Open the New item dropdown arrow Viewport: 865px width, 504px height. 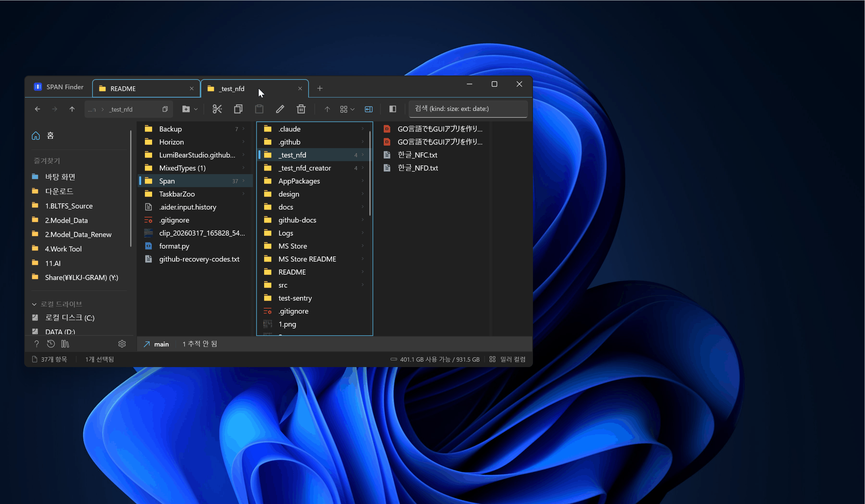pos(196,109)
